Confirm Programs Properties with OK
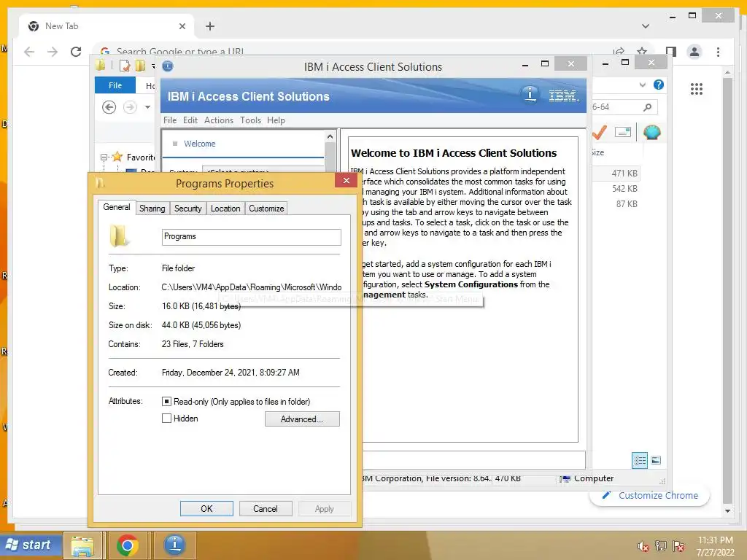Viewport: 747px width, 560px height. click(x=206, y=508)
